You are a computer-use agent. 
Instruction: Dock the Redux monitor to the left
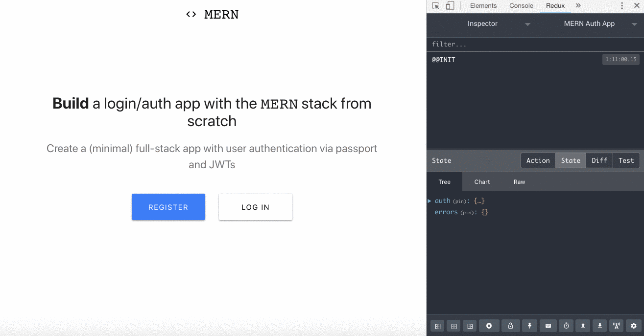pos(438,326)
